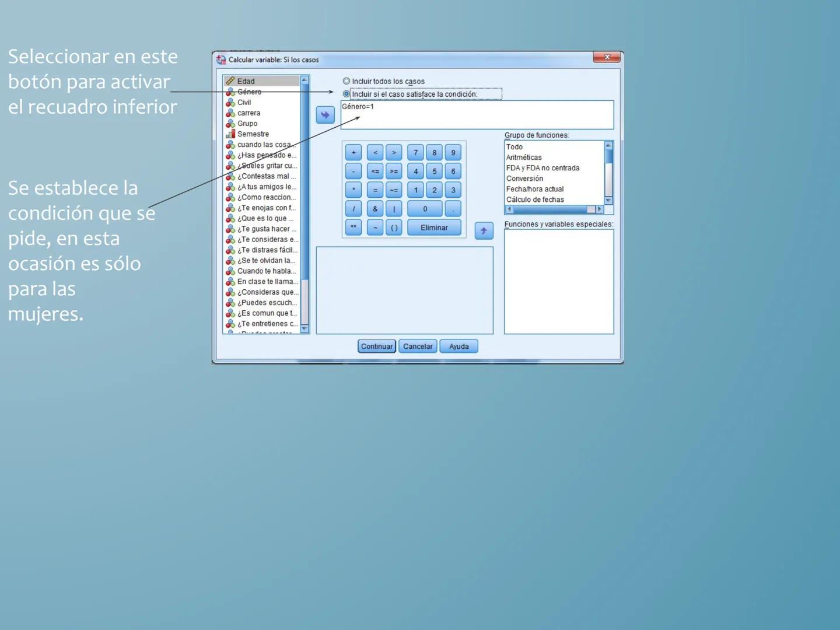Click the arrow button to move a variable
Screen dimensions: 840x630
click(x=325, y=114)
